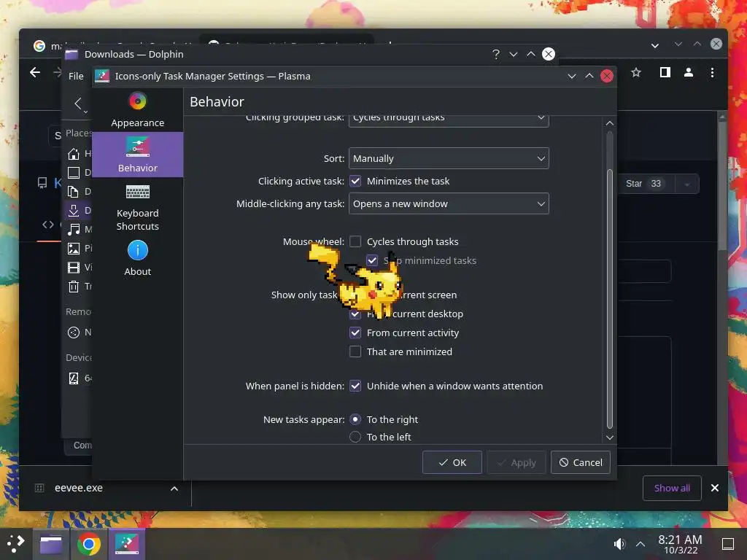This screenshot has width=747, height=560.
Task: Click the show desktop icon in tray
Action: coord(728,544)
